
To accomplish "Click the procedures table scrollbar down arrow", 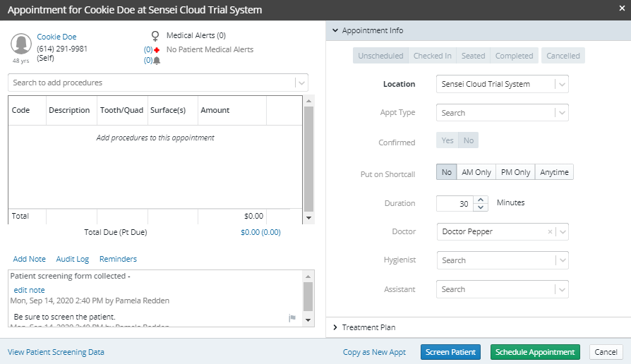I will [308, 218].
